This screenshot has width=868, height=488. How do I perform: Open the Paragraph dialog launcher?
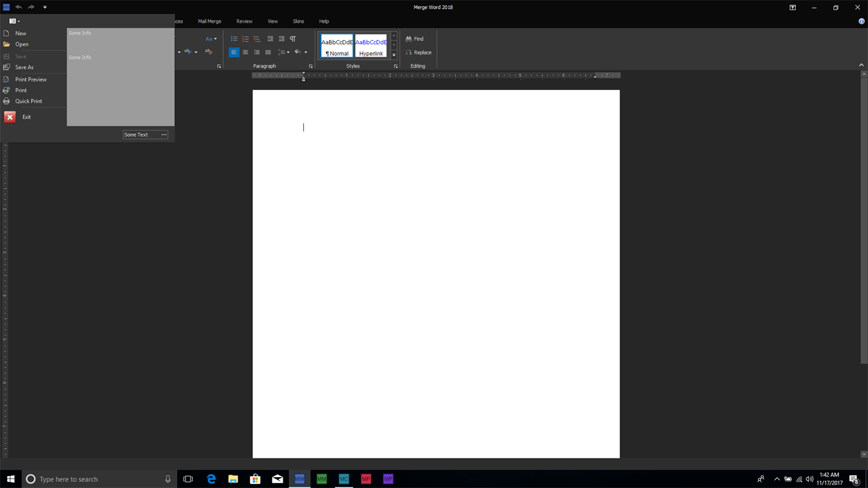coord(310,66)
